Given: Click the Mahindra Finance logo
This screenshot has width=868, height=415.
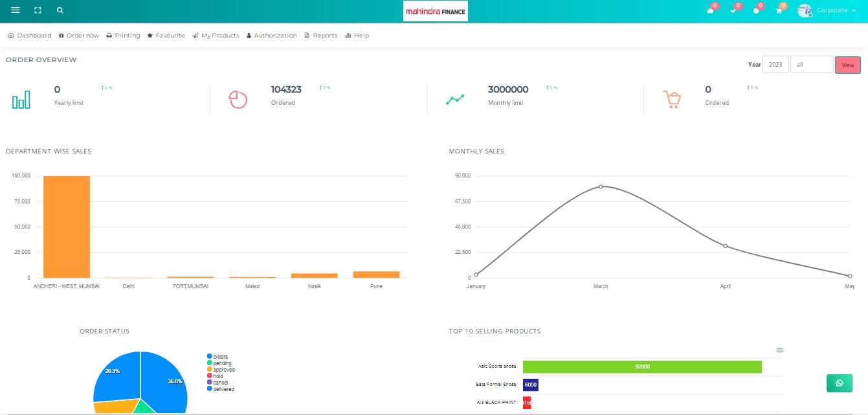Looking at the screenshot, I should [x=435, y=11].
